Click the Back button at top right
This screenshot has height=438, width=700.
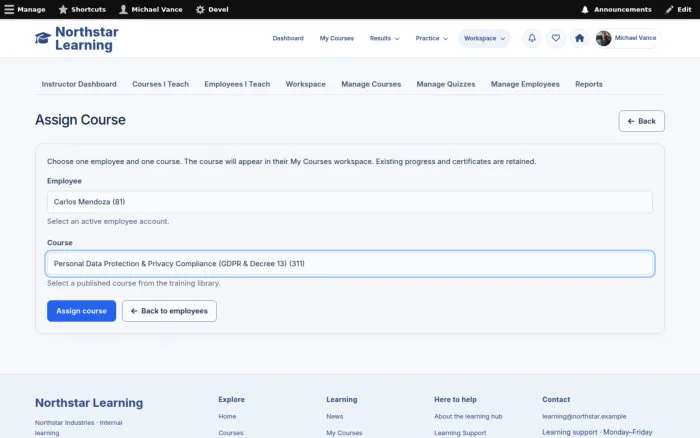(x=641, y=121)
